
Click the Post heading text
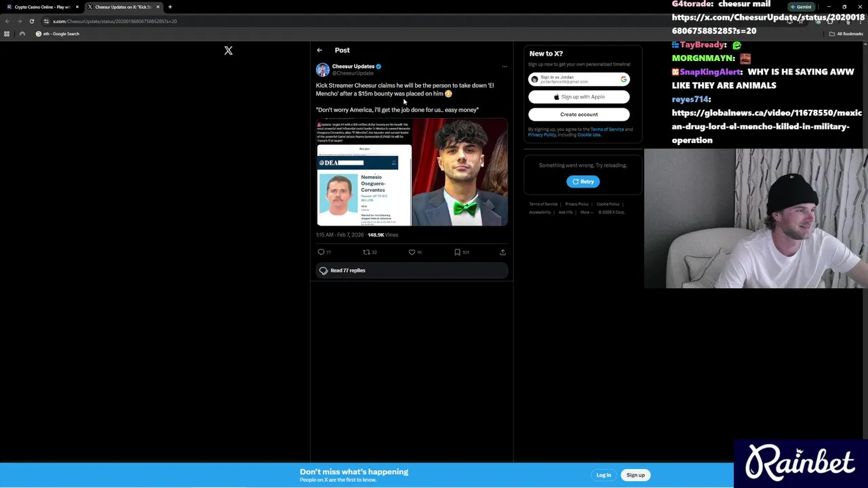(x=342, y=50)
